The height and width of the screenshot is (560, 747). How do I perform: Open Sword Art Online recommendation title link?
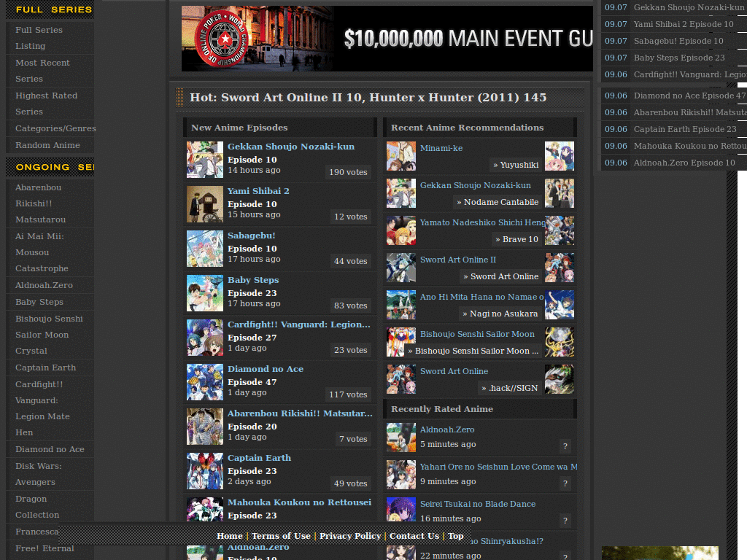(x=454, y=371)
